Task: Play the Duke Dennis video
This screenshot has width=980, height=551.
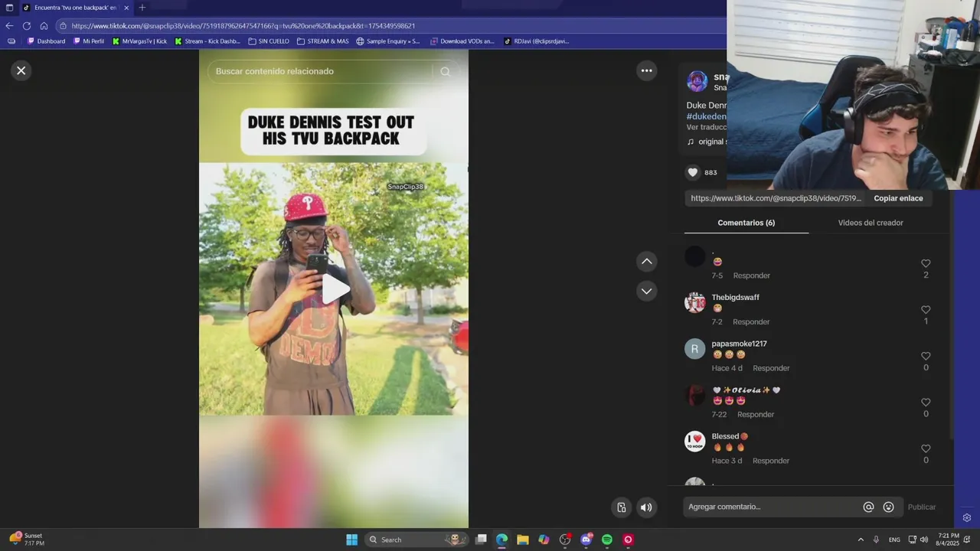Action: [335, 289]
